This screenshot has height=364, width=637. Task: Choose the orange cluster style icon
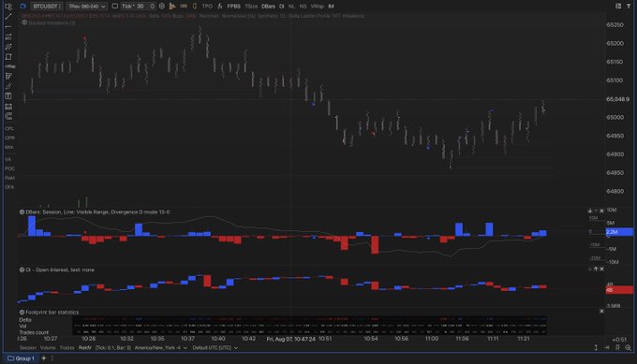(184, 7)
